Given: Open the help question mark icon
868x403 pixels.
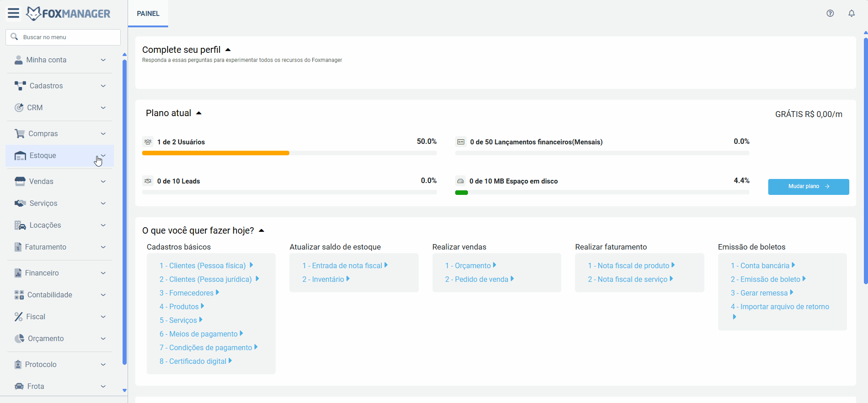Looking at the screenshot, I should [830, 13].
